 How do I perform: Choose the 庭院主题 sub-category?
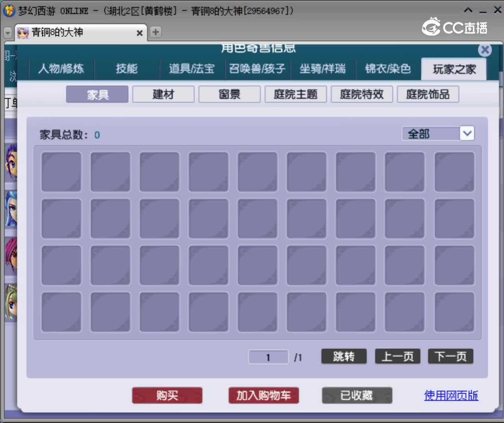(x=296, y=95)
